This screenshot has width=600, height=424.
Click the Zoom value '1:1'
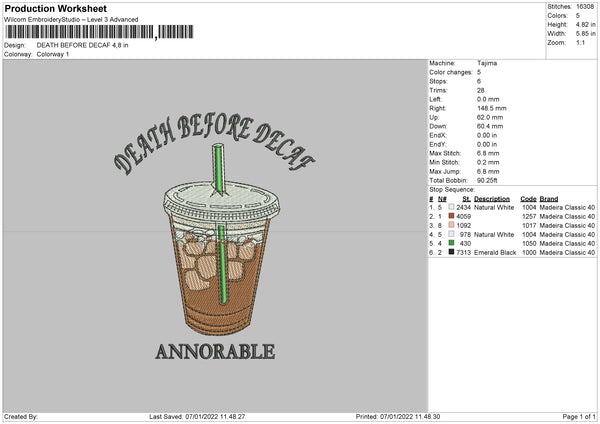pos(580,42)
